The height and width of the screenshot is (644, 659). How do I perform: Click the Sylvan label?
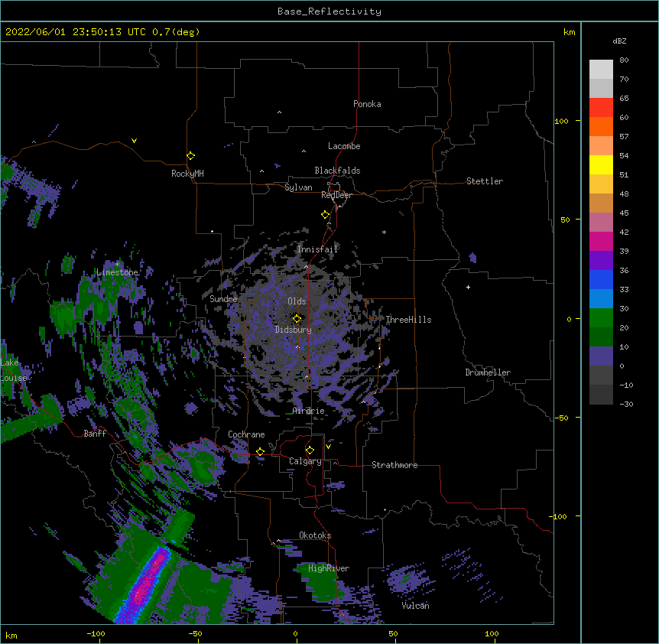pos(298,187)
